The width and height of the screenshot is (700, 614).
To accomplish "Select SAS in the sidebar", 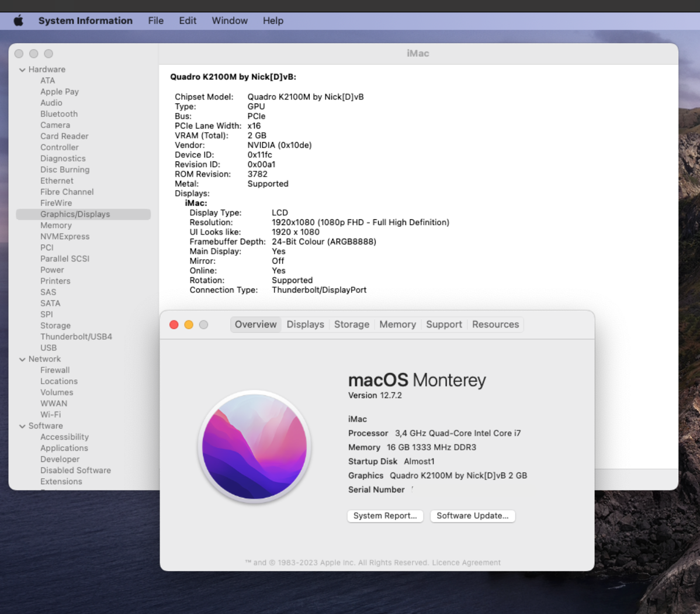I will click(48, 292).
